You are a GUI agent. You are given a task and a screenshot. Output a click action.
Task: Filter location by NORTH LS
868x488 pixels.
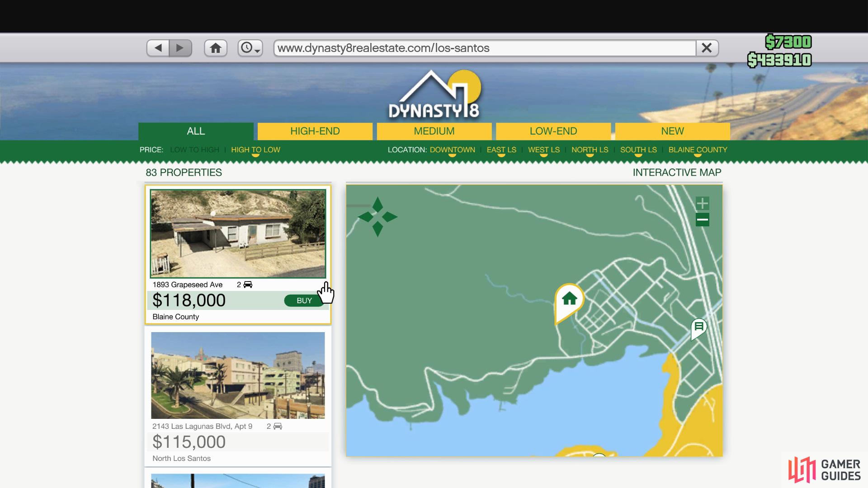click(590, 150)
